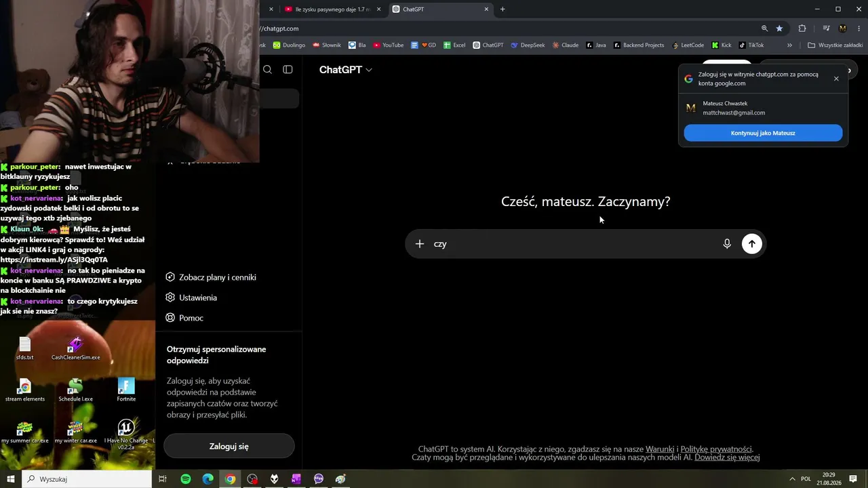
Task: Click the Wyszukaj taskbar search box
Action: pyautogui.click(x=87, y=479)
